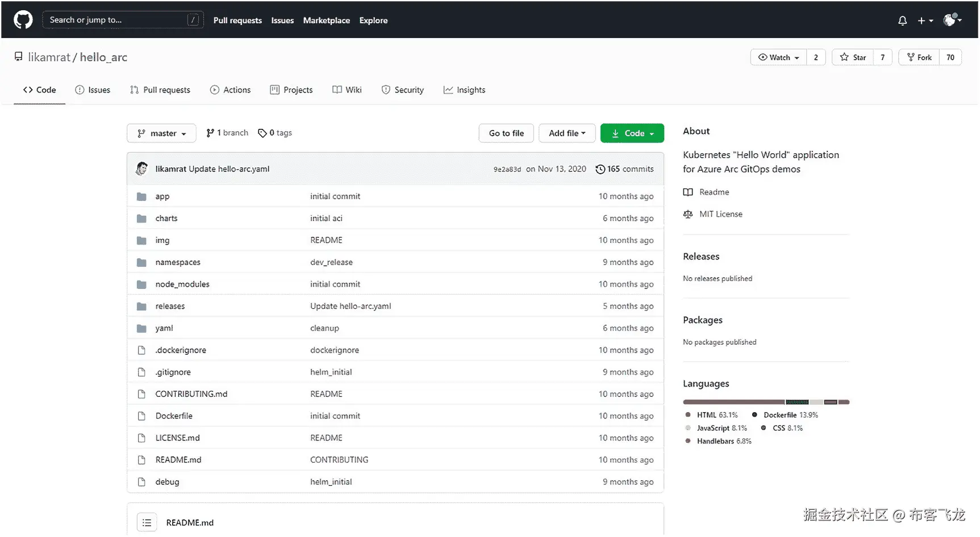Open the Security tab
Image resolution: width=980 pixels, height=537 pixels.
coord(403,90)
